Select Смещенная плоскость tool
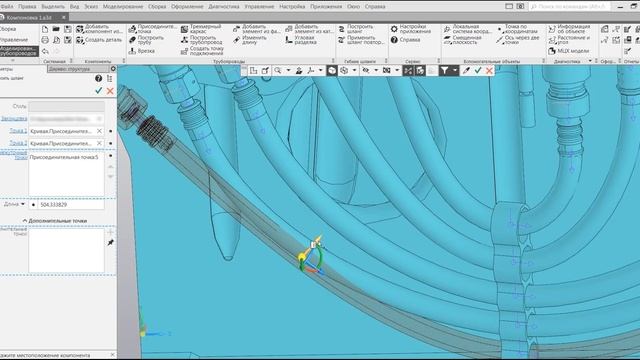The width and height of the screenshot is (640, 360). (x=462, y=40)
